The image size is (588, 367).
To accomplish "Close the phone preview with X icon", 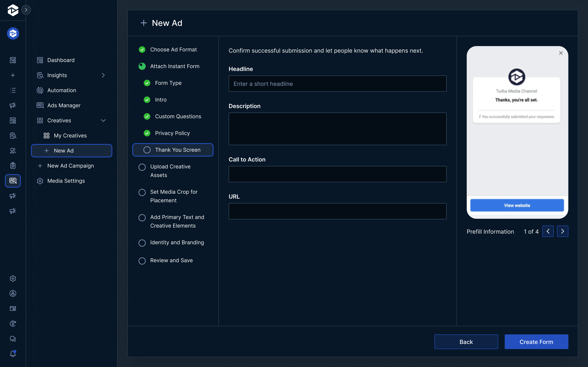I will [561, 53].
